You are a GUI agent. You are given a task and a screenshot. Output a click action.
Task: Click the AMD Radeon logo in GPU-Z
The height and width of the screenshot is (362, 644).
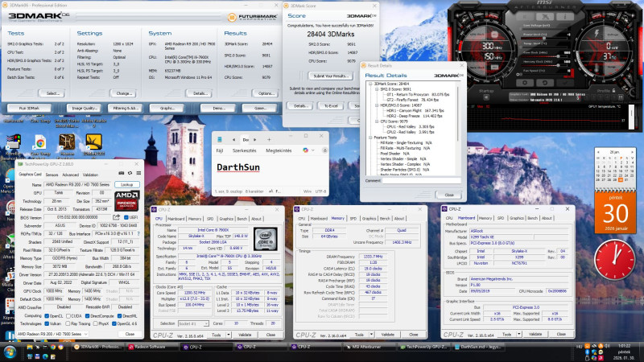click(x=126, y=201)
